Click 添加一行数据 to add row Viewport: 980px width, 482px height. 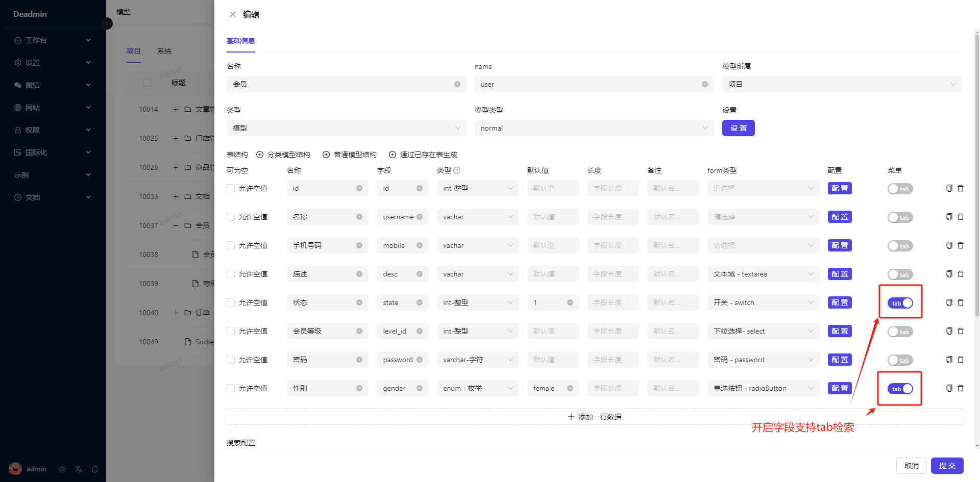(594, 417)
